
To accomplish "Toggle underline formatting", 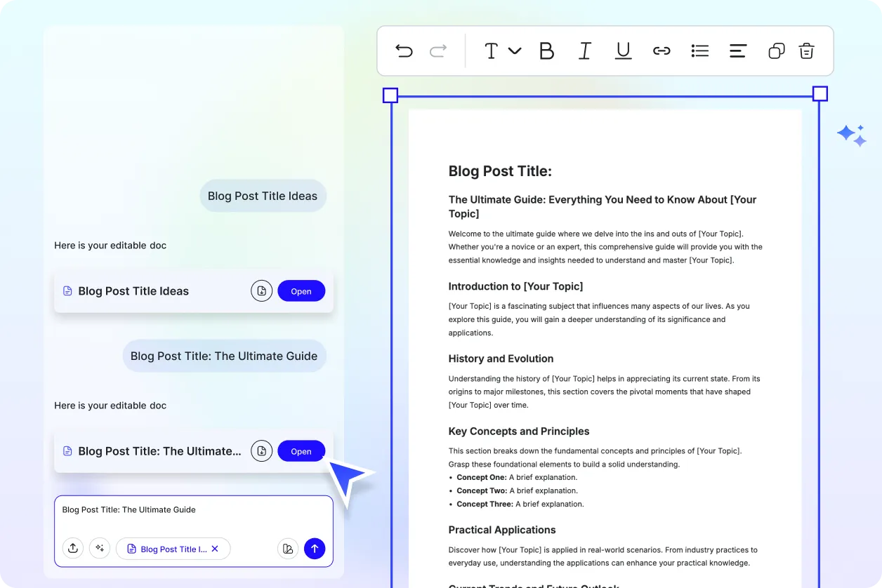I will tap(623, 51).
